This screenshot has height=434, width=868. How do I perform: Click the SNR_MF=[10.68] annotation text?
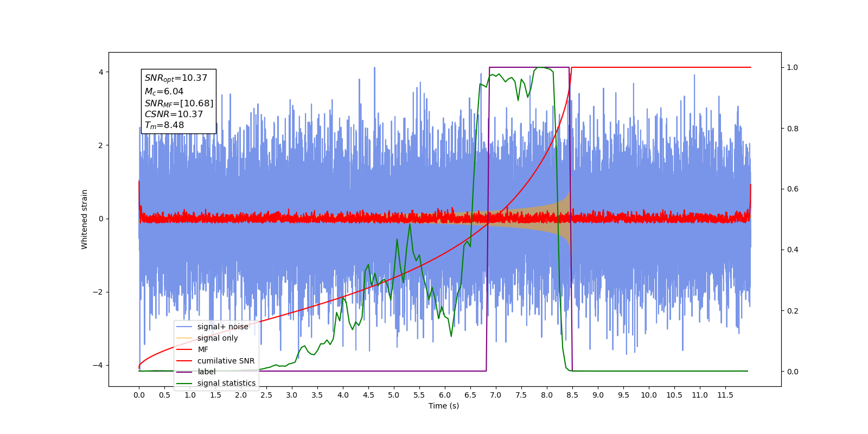click(x=179, y=103)
